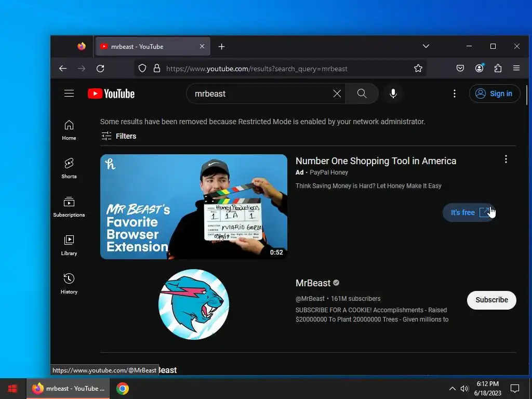
Task: Click the Sign in button
Action: click(495, 94)
